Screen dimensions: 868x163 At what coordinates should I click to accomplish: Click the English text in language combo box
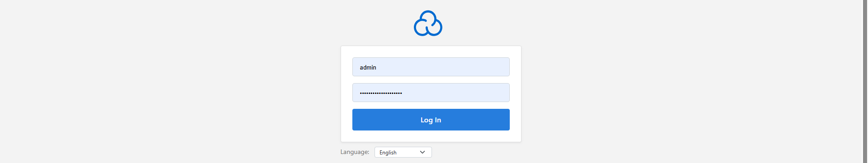[388, 153]
